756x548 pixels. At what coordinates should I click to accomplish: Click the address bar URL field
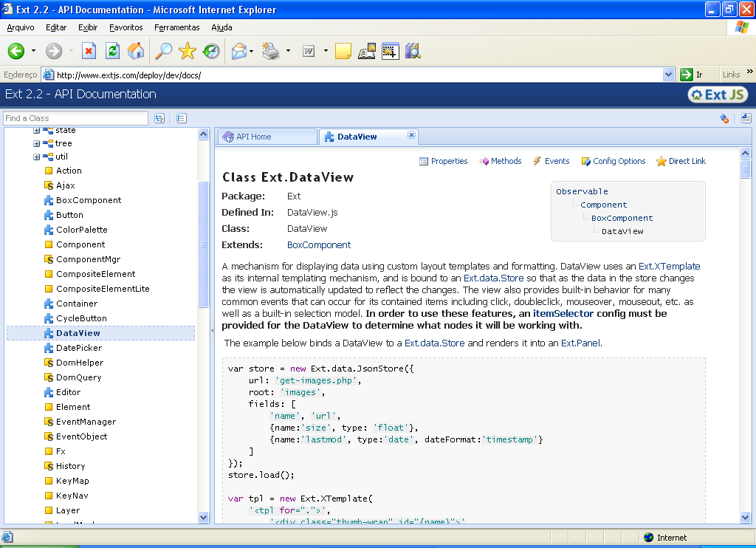[x=358, y=75]
